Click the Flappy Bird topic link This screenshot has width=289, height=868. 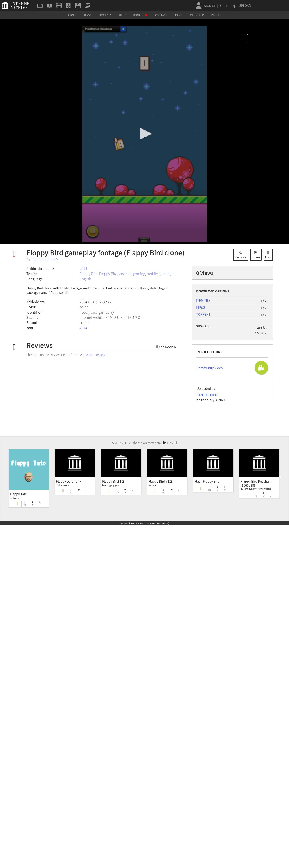coord(88,274)
